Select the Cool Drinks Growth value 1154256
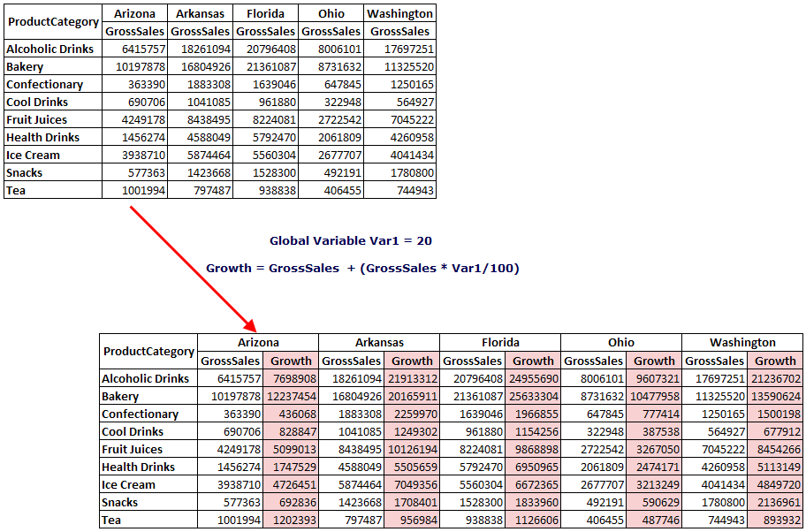 tap(533, 432)
